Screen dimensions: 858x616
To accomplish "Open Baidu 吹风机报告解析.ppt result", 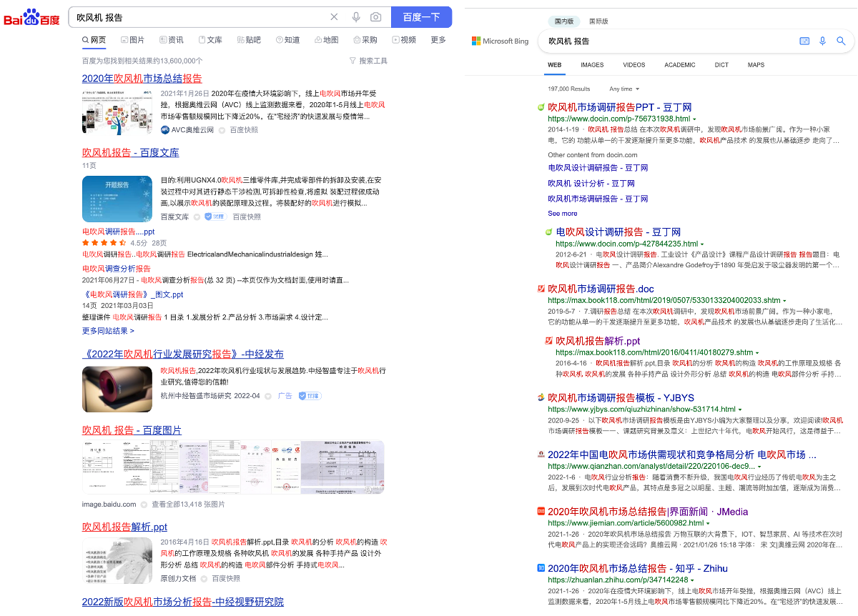I will point(124,527).
